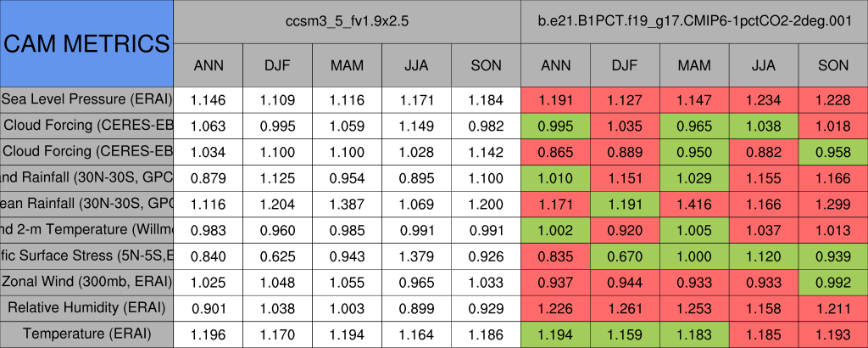Click the white cell showing 1.196
Image resolution: width=868 pixels, height=348 pixels.
click(x=209, y=334)
